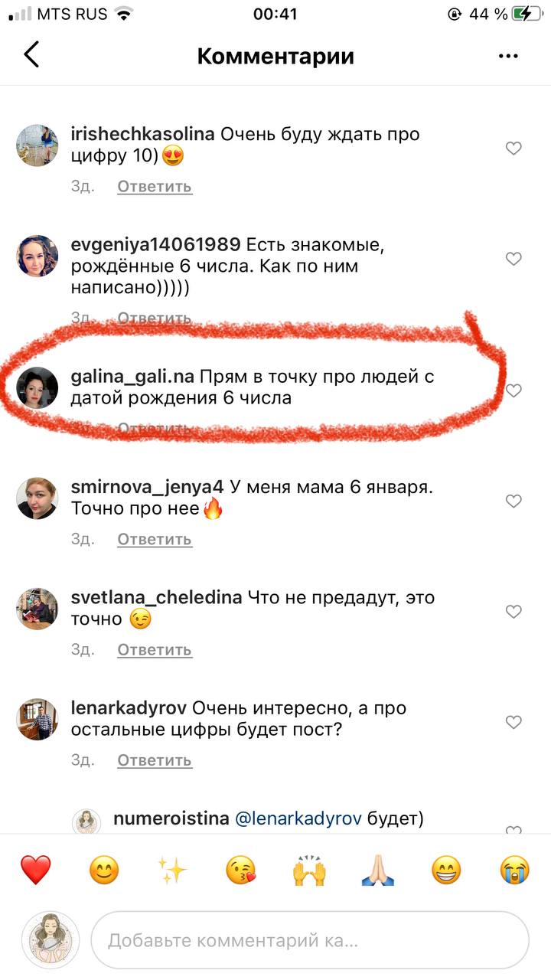Insert the crying face emoji
Viewport: 551px width, 980px height.
(x=515, y=870)
